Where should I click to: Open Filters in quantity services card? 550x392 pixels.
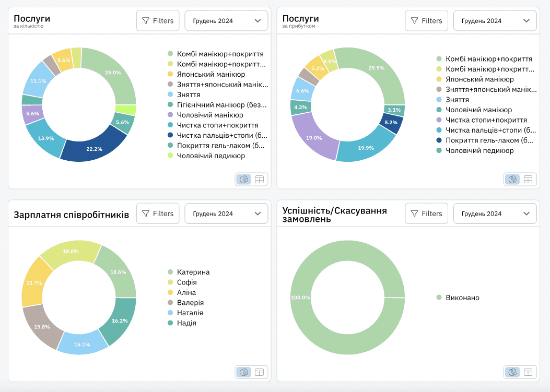pos(158,21)
